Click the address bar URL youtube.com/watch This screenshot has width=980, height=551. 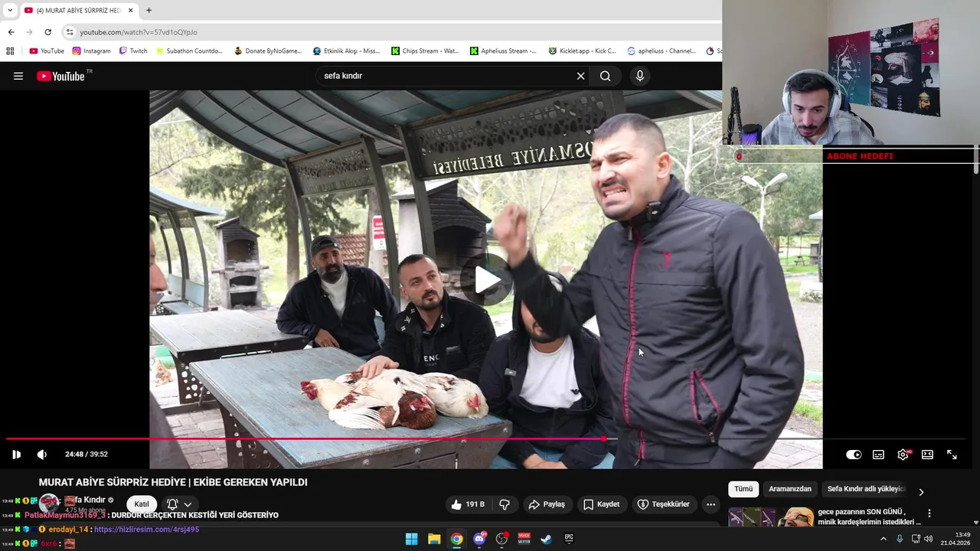click(x=139, y=32)
